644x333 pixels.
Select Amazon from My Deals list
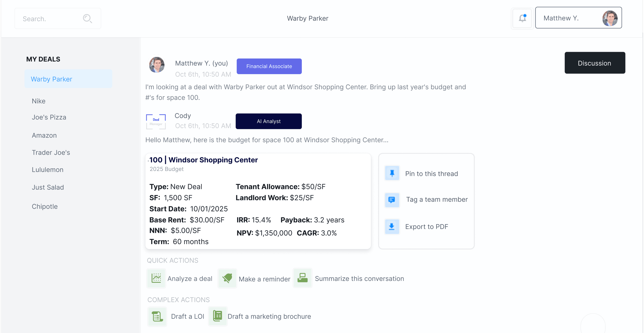point(44,135)
